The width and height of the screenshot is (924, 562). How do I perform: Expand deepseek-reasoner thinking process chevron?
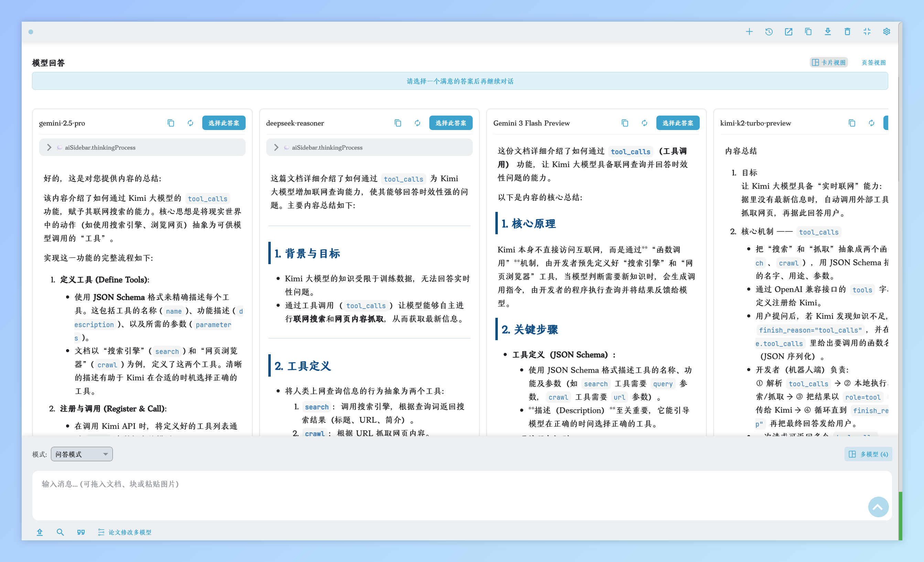pos(276,147)
